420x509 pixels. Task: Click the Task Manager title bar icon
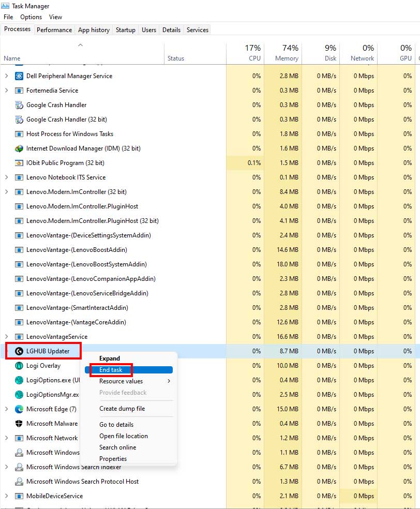pos(5,6)
